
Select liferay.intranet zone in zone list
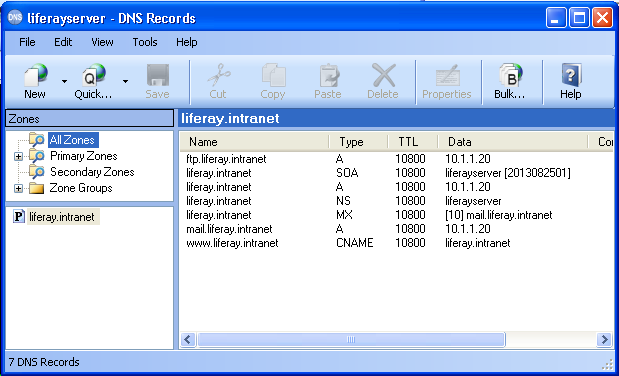pos(63,217)
